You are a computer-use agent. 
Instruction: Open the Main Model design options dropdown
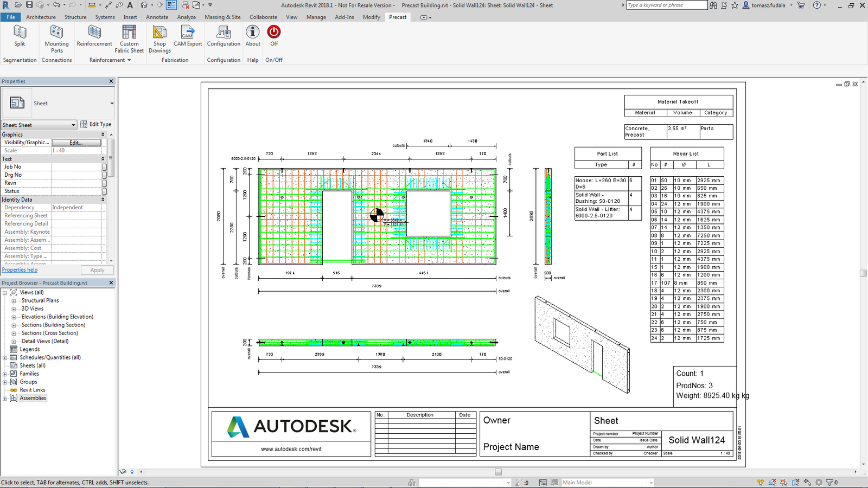click(651, 482)
